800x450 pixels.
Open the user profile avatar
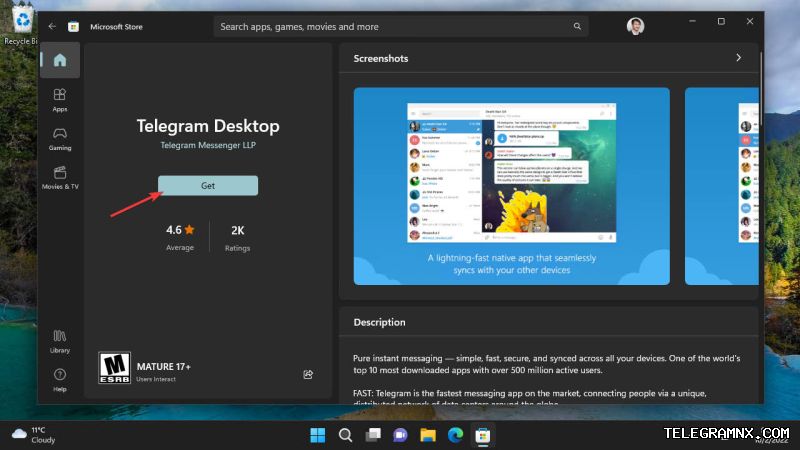(x=635, y=26)
